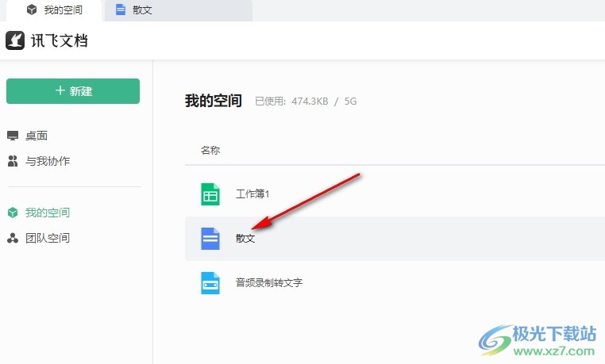The image size is (605, 364).
Task: Click the 名称 column header
Action: pyautogui.click(x=210, y=150)
